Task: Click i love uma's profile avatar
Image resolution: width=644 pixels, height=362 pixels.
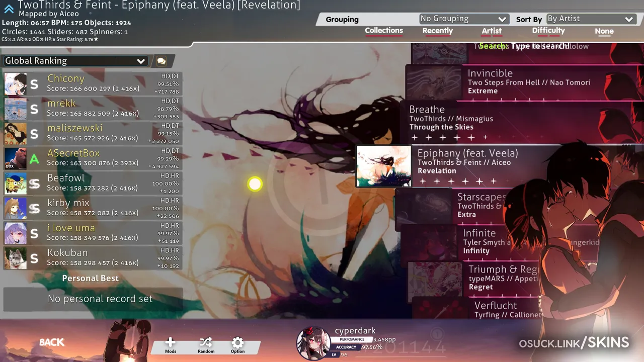Action: 16,233
